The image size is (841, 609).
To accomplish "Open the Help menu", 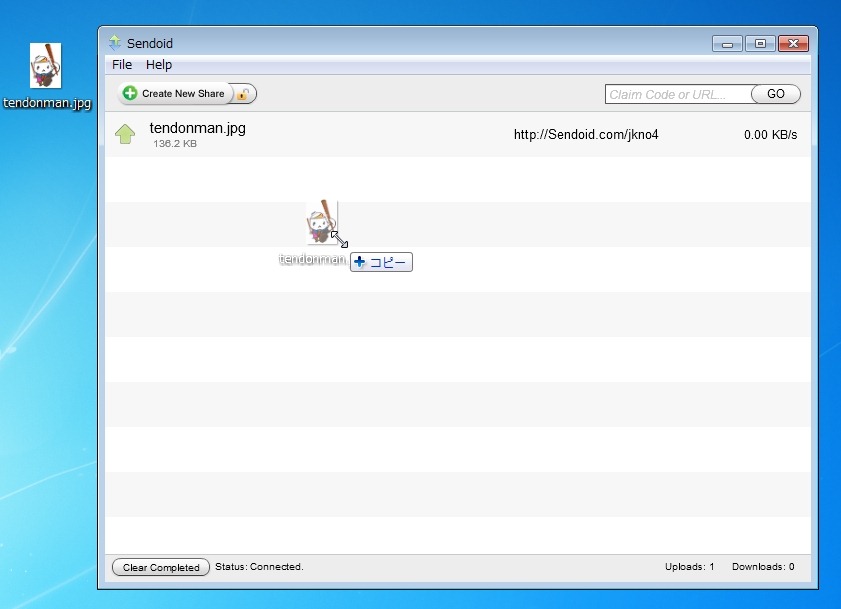I will [159, 65].
